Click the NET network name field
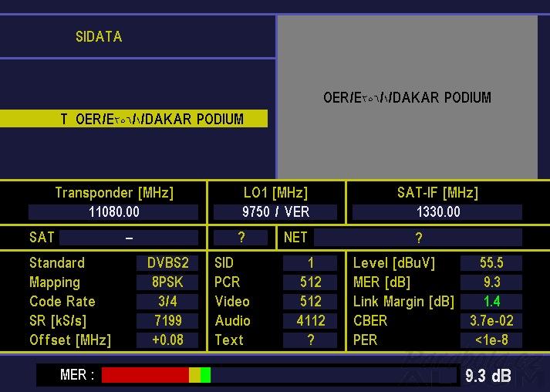The width and height of the screenshot is (550, 392). pyautogui.click(x=417, y=238)
